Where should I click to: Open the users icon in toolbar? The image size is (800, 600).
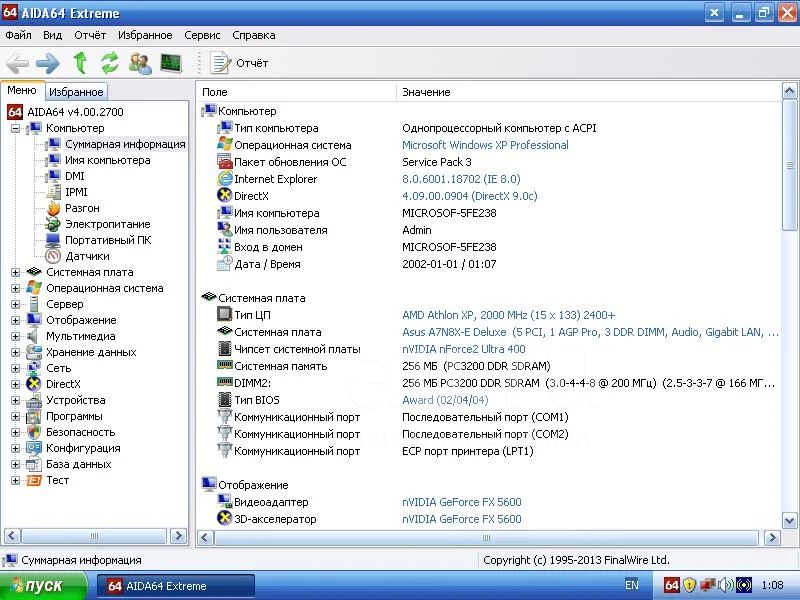(140, 63)
